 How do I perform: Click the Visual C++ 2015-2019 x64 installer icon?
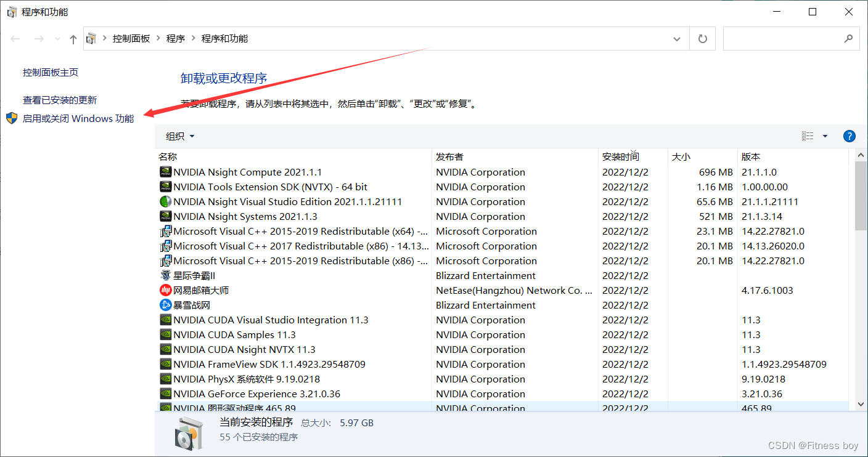[165, 232]
